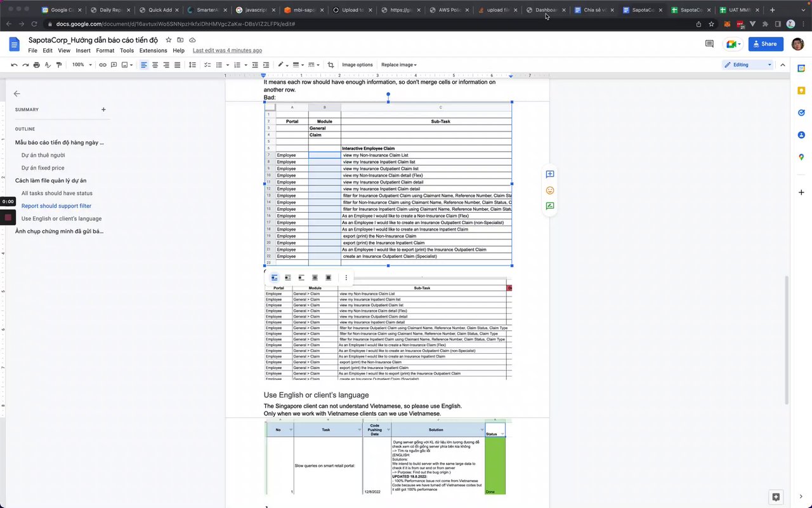The image size is (812, 508).
Task: Go to the Google Docs home
Action: (x=14, y=44)
